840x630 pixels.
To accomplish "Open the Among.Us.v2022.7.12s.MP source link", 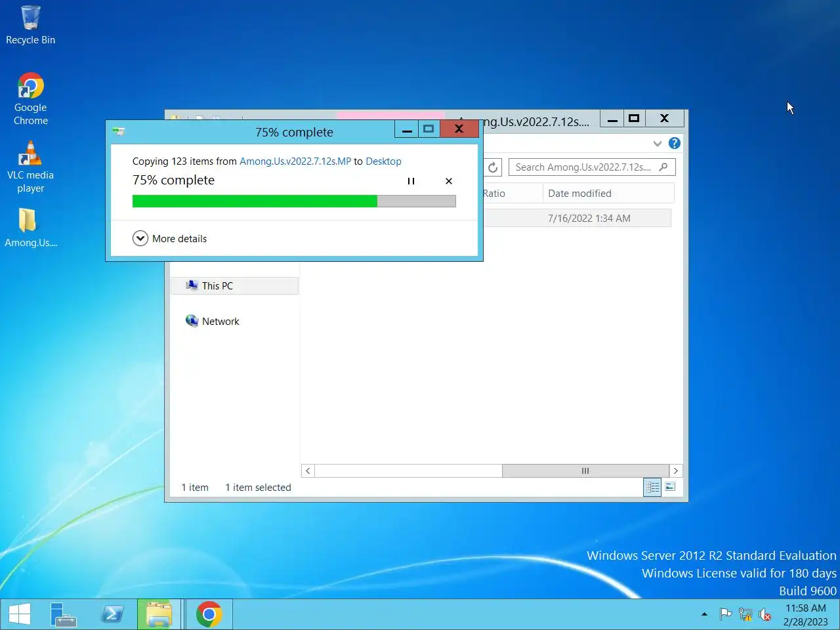I will point(295,161).
